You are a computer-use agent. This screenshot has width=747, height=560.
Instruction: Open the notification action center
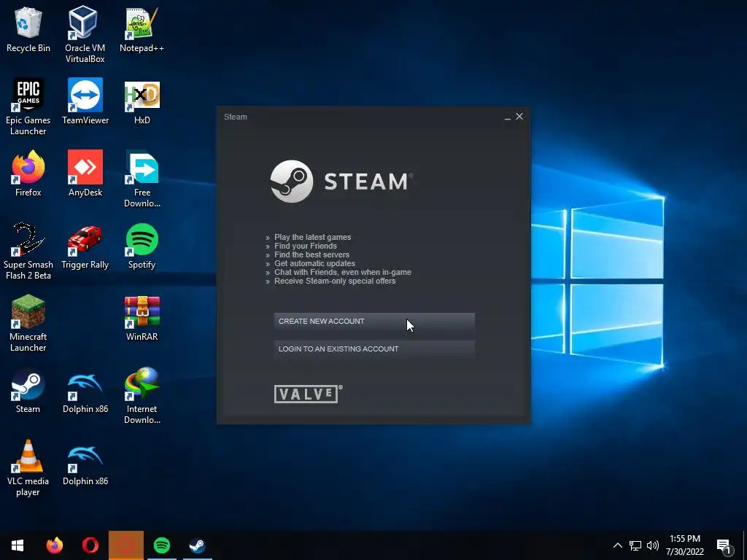click(724, 545)
